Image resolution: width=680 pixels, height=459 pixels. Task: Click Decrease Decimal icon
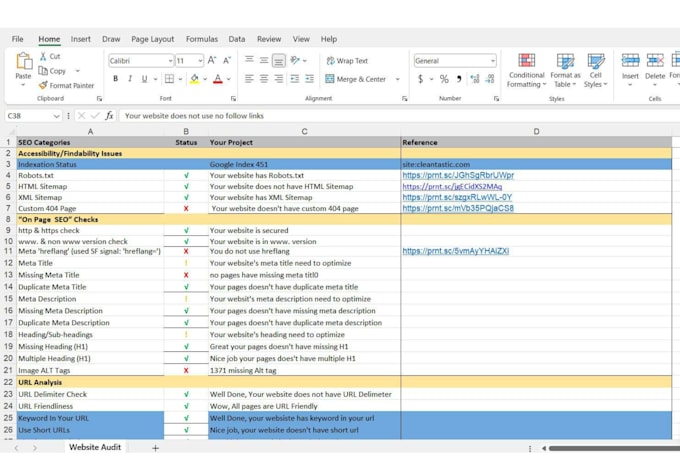point(490,79)
